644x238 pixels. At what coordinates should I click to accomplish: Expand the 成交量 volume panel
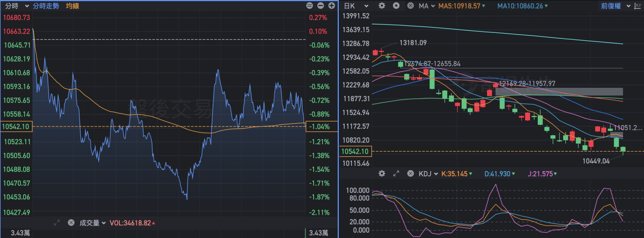click(x=57, y=223)
